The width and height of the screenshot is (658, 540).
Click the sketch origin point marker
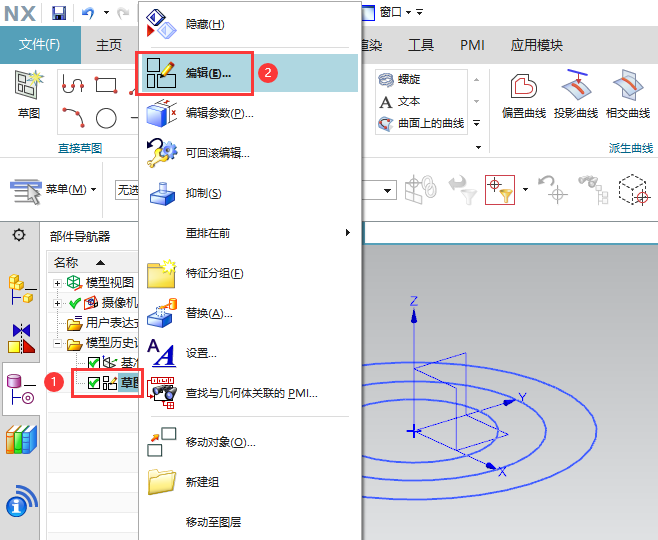click(413, 431)
